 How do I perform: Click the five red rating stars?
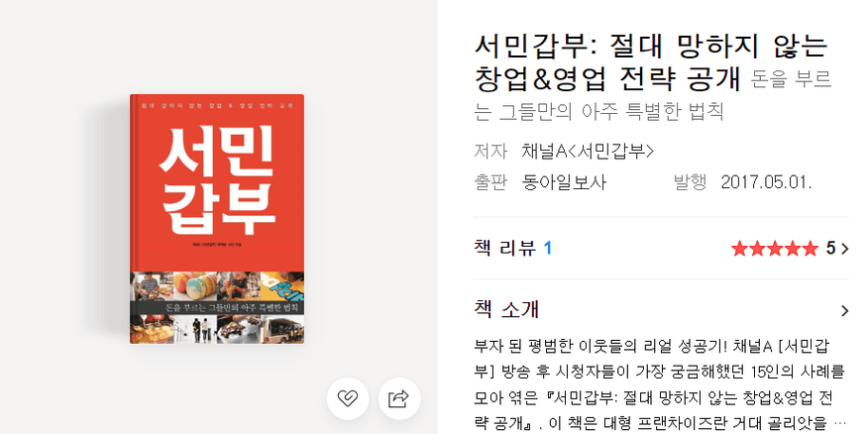click(x=775, y=249)
